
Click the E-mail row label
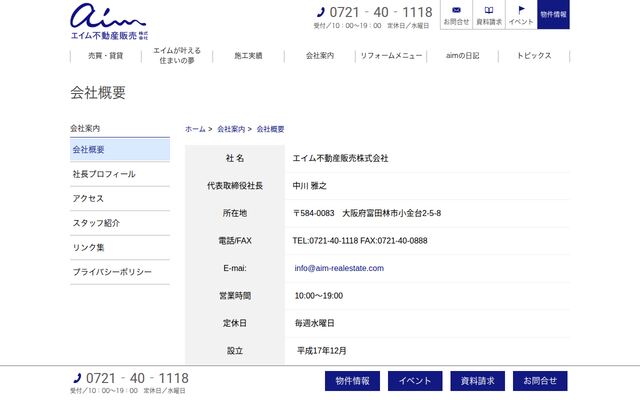coord(235,268)
